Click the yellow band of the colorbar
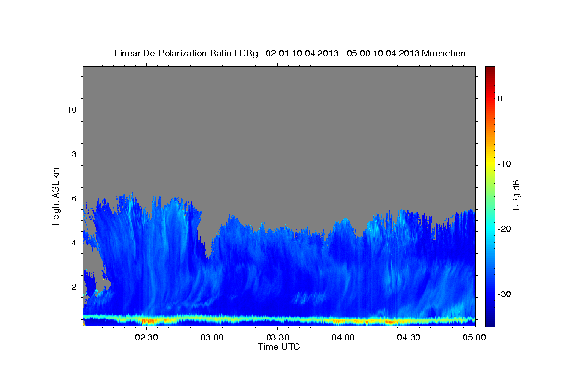This screenshot has width=588, height=392. point(490,164)
